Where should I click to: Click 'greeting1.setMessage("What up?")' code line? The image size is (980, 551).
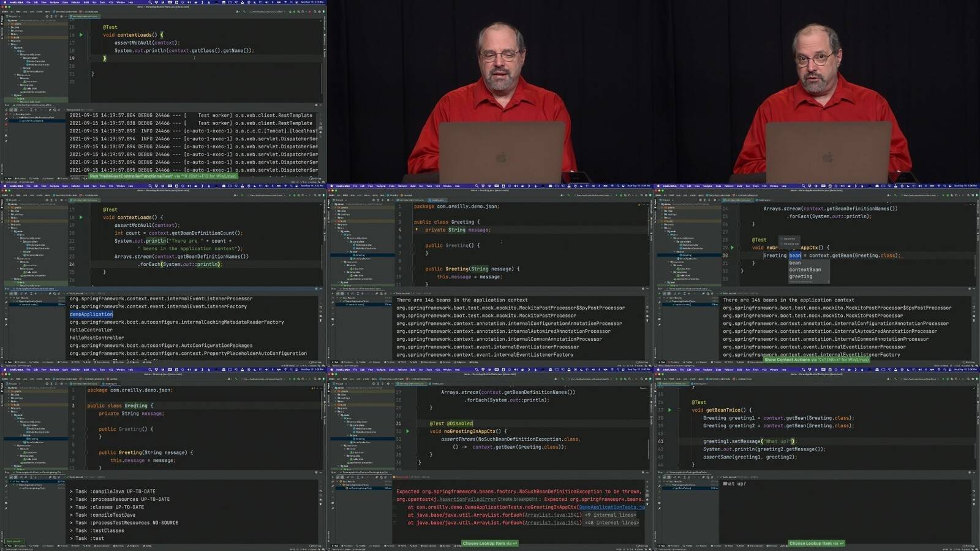(749, 441)
